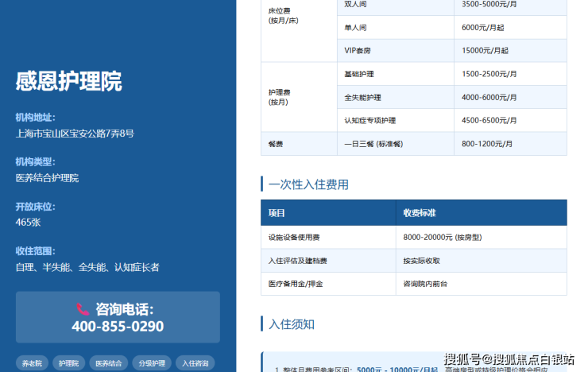
Task: Choose the 分级护理 tag
Action: (152, 363)
